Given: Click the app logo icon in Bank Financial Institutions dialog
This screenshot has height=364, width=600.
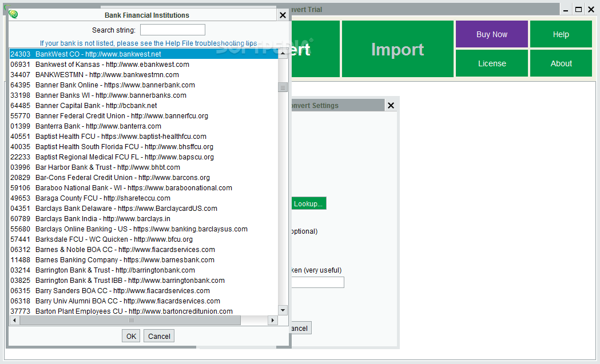Looking at the screenshot, I should point(13,14).
